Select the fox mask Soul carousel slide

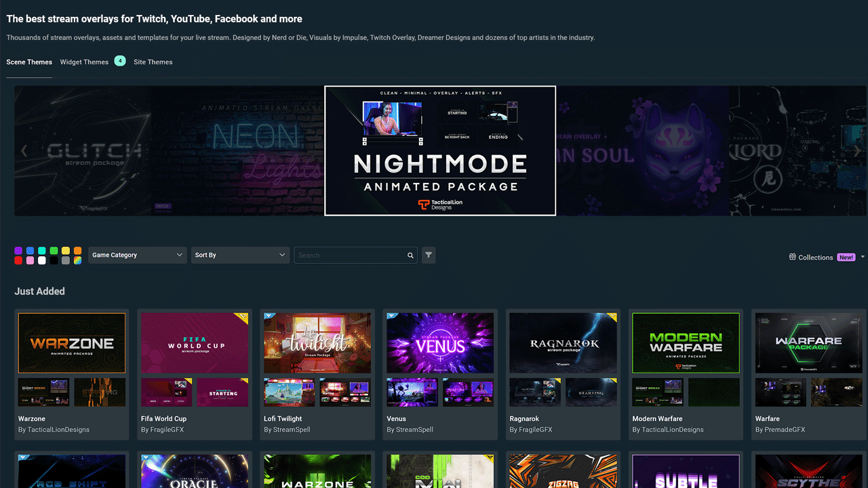(x=642, y=150)
